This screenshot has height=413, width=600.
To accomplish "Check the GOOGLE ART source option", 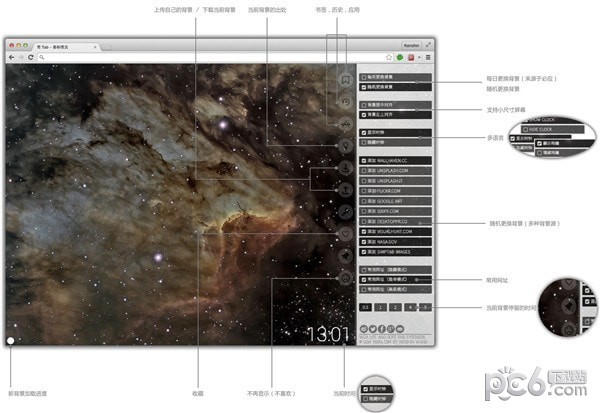I will [x=364, y=201].
